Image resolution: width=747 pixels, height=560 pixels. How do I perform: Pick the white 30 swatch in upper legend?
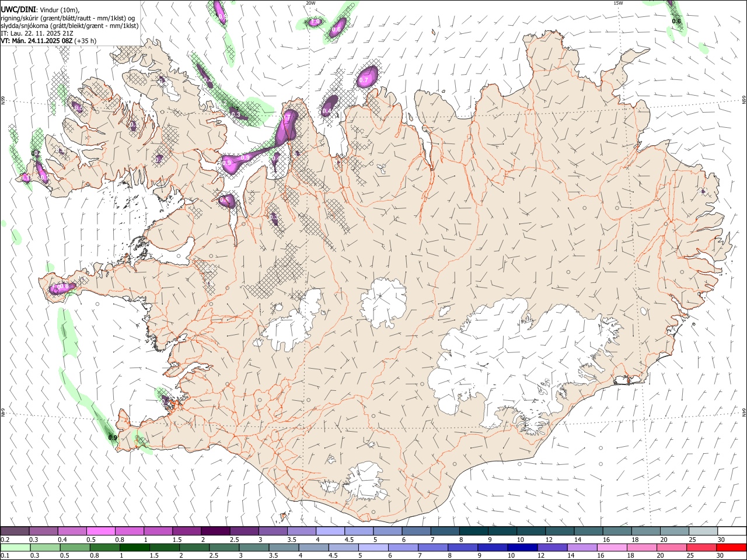[x=732, y=531]
